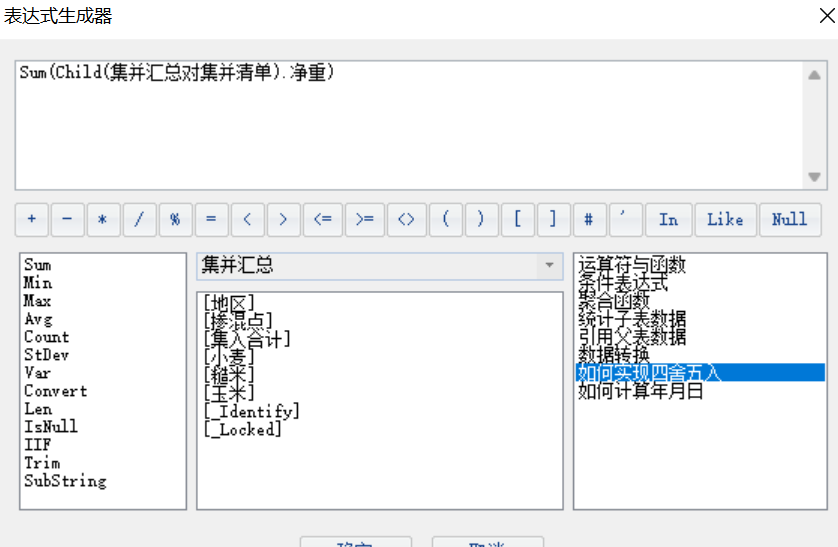Click the left parenthesis button

point(445,220)
